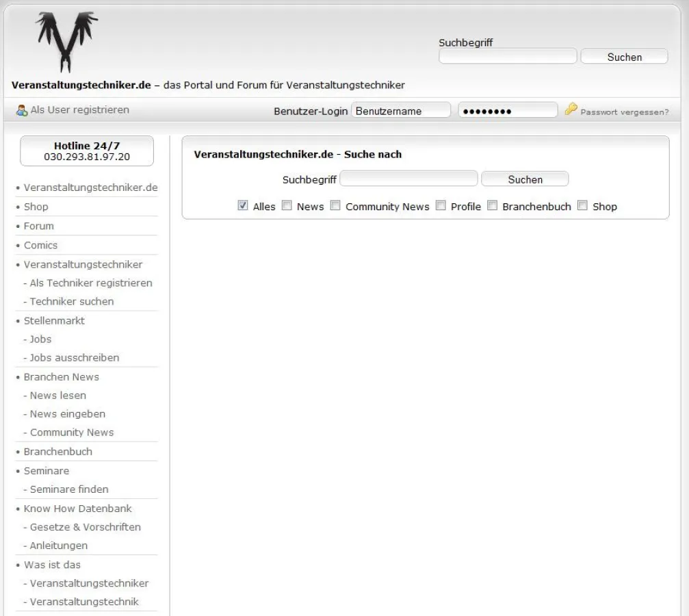Click the main panel 'Suchbegriff' text field
The height and width of the screenshot is (616, 689).
point(408,179)
